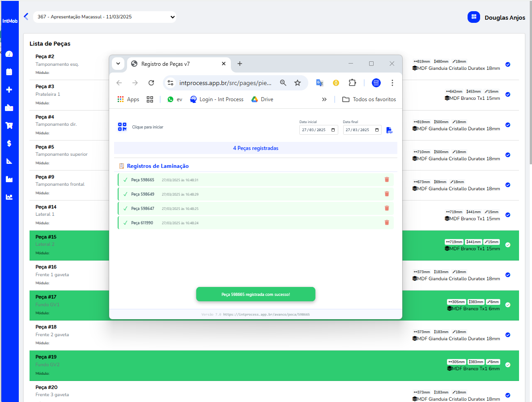The height and width of the screenshot is (402, 532).
Task: Open the Data inicial date picker calendar
Action: click(333, 130)
